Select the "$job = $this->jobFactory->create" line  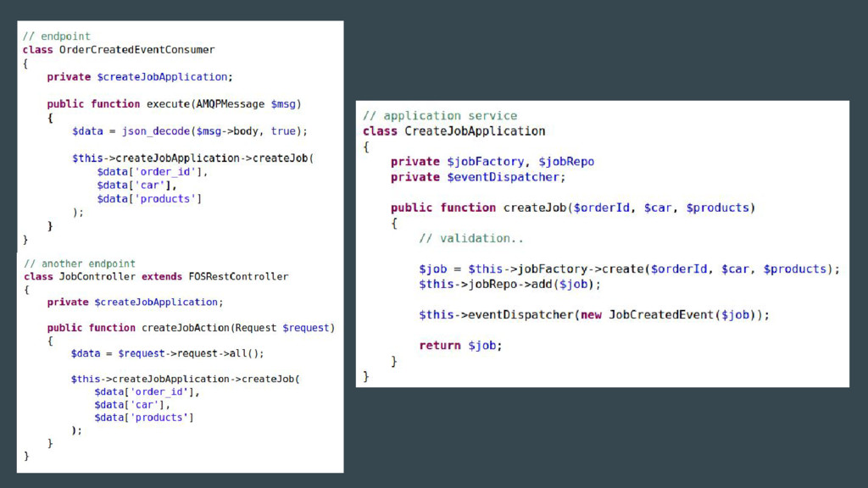pyautogui.click(x=630, y=269)
